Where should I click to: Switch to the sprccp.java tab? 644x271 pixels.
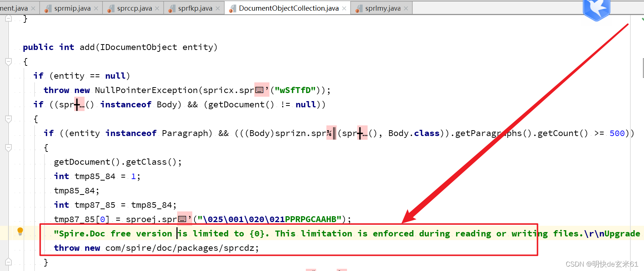[134, 8]
